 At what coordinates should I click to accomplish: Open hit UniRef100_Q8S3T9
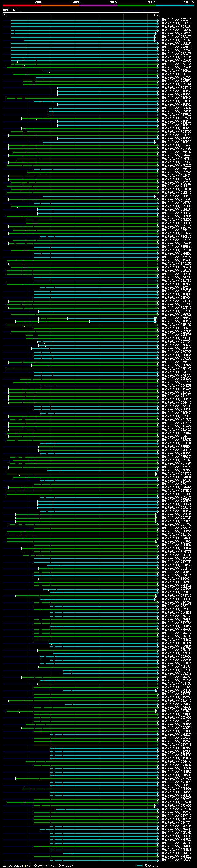tap(177, 37)
